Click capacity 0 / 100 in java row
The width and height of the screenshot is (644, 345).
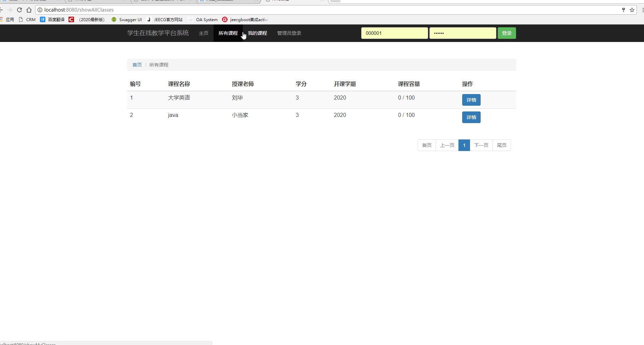pyautogui.click(x=406, y=115)
